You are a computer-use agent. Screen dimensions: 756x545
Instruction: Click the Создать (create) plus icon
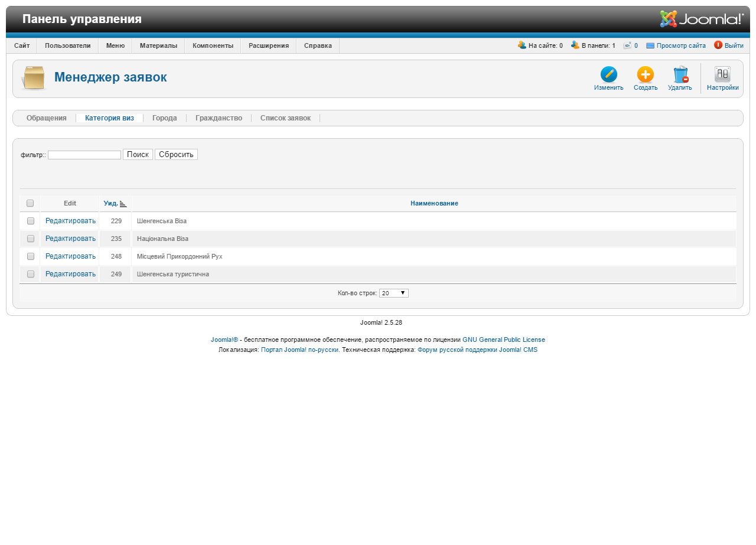click(646, 74)
